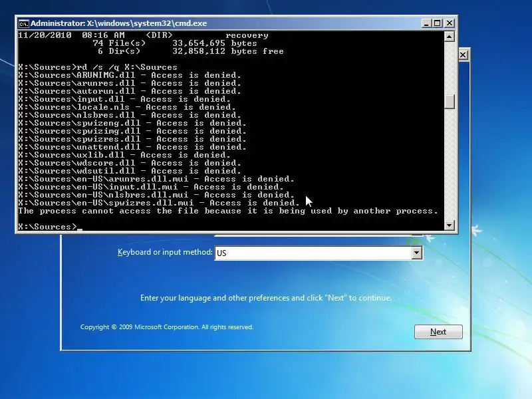Click the cmd scrollbar up arrow
Viewport: 532px width, 399px height.
[x=450, y=37]
